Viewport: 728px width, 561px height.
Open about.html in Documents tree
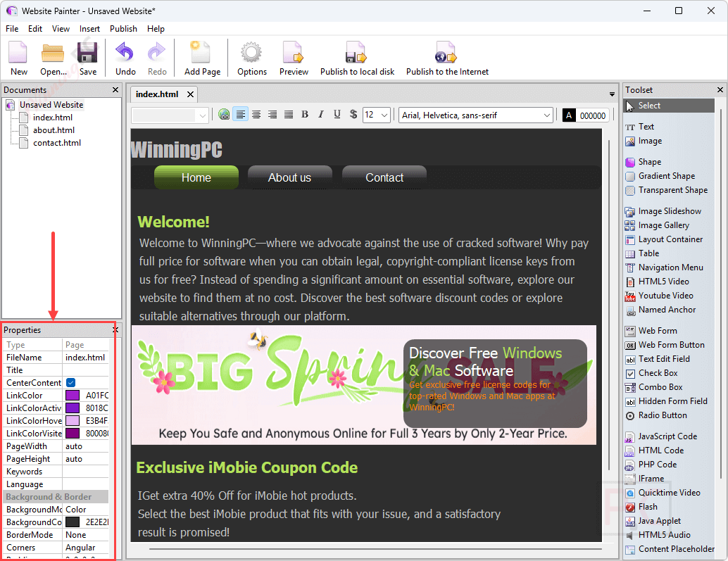coord(54,130)
